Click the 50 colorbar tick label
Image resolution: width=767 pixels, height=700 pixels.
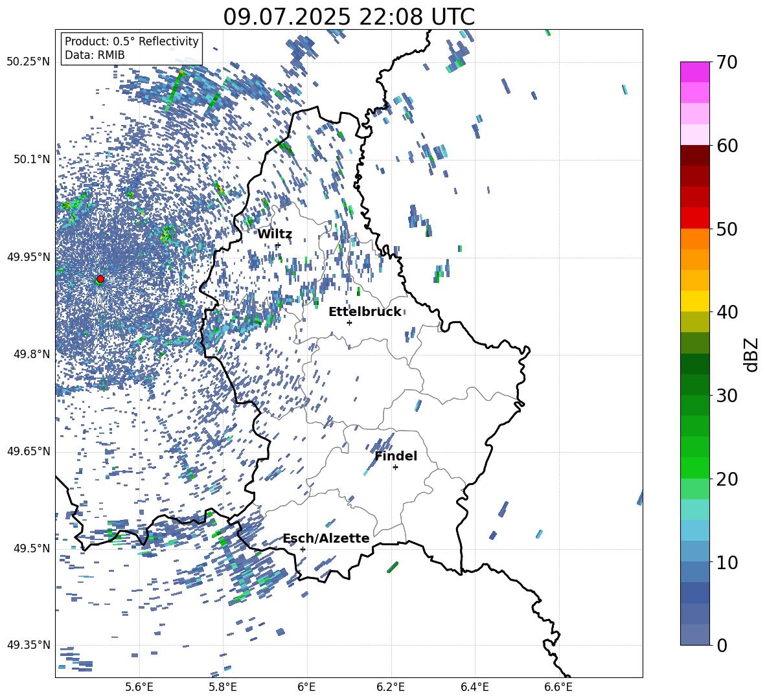pos(726,229)
